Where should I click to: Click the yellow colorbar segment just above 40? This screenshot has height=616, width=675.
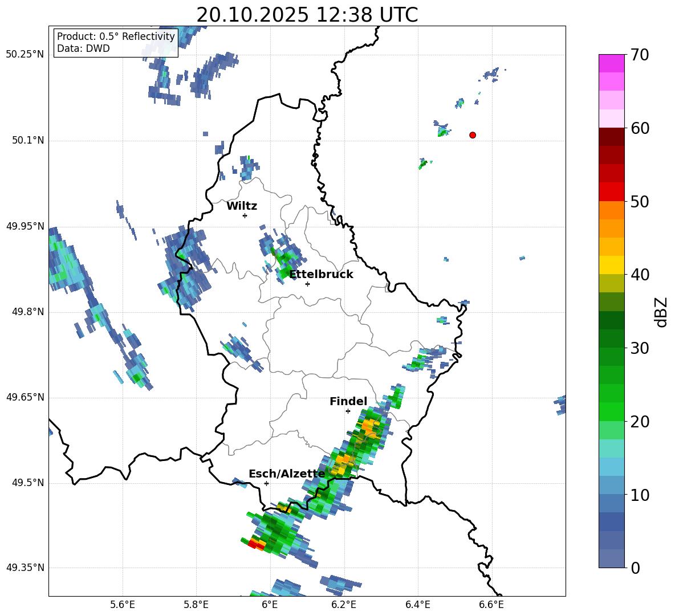[x=611, y=265]
